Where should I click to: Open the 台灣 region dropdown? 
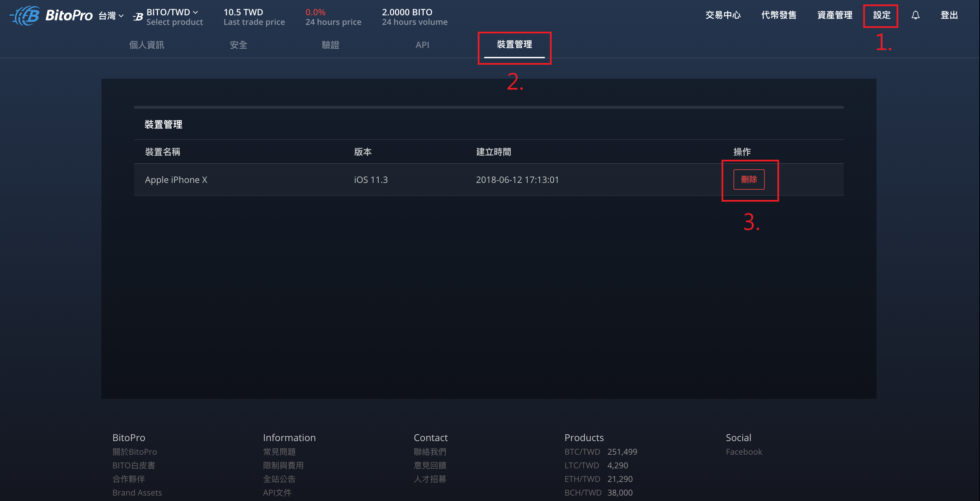(x=111, y=16)
